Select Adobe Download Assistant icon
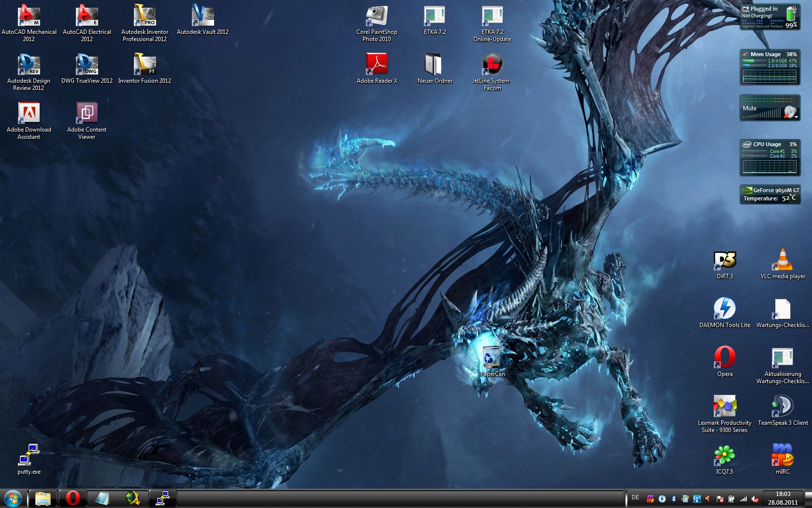Image resolution: width=812 pixels, height=508 pixels. point(29,120)
